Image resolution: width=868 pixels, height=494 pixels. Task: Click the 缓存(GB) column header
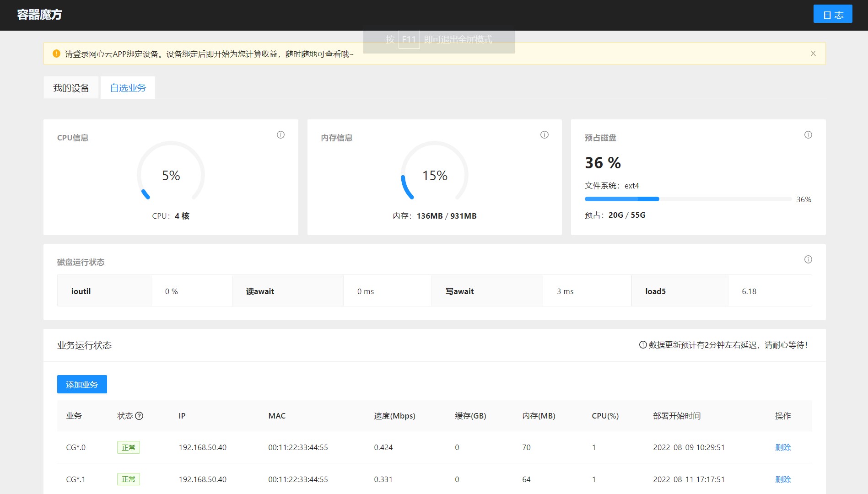point(470,416)
